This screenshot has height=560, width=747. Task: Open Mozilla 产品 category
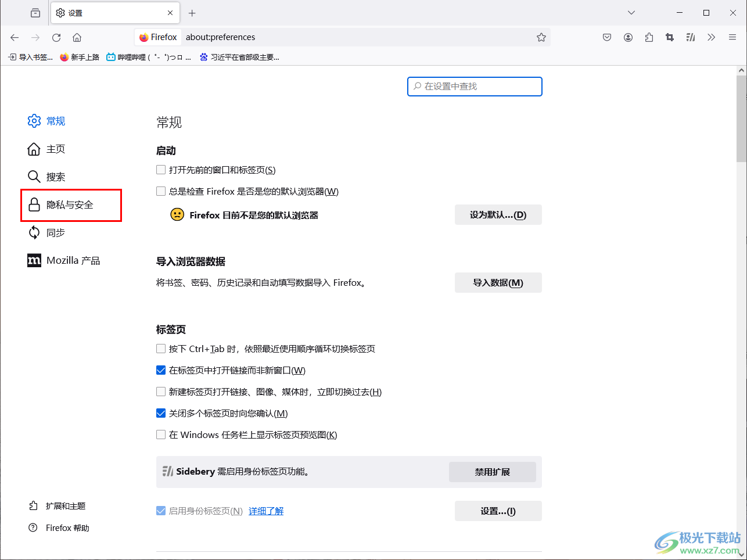64,260
